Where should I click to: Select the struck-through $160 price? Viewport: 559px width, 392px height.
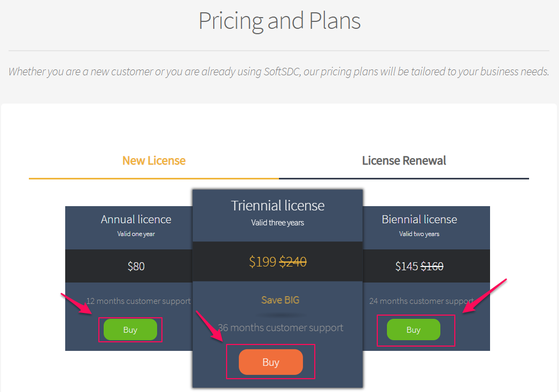(432, 266)
